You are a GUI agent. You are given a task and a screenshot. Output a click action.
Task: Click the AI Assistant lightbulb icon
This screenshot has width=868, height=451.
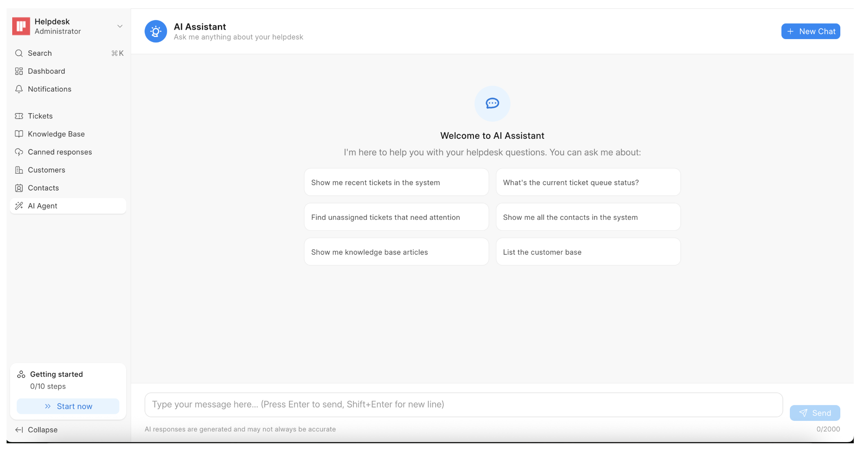(156, 31)
